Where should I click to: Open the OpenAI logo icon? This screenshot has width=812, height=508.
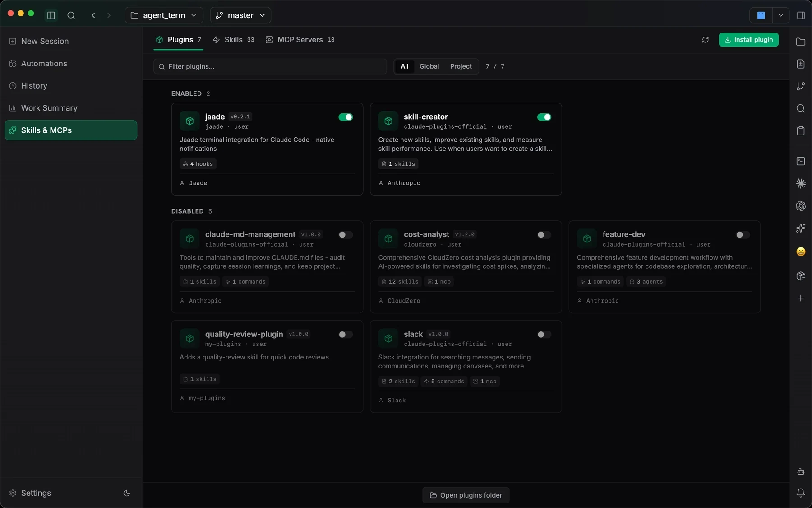pos(801,206)
